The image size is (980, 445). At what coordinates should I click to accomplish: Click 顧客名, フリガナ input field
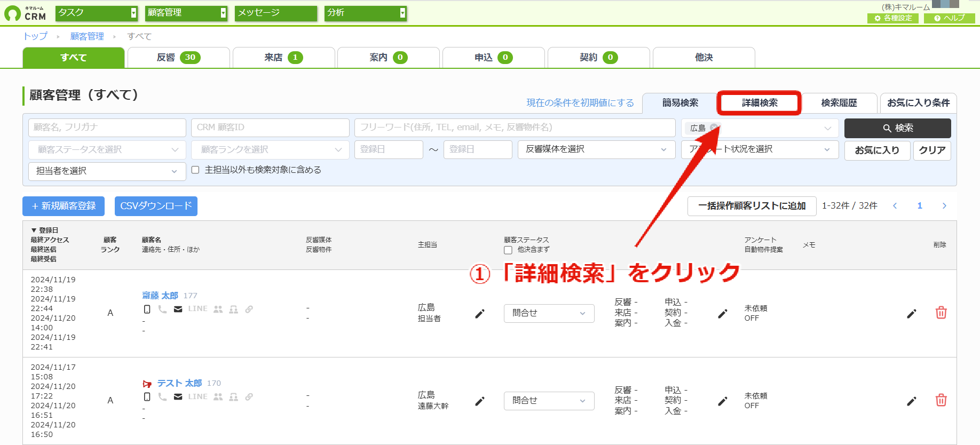pos(107,128)
